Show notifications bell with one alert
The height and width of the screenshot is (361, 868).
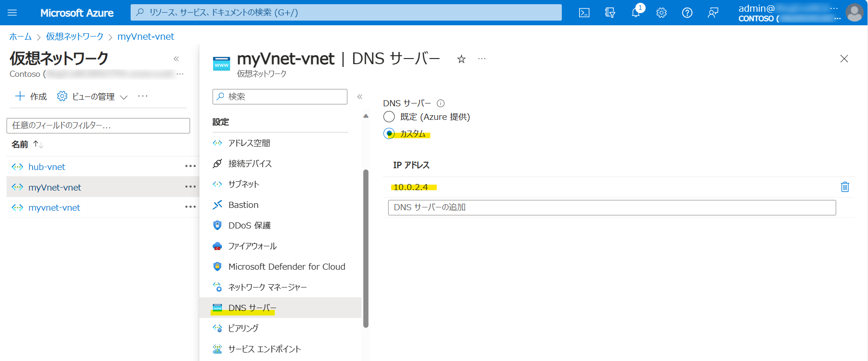pyautogui.click(x=636, y=12)
